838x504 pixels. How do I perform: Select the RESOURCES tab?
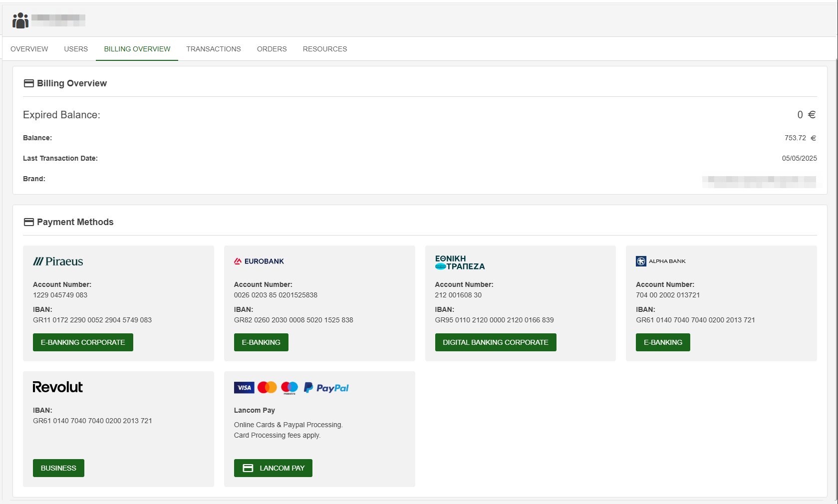click(x=324, y=49)
